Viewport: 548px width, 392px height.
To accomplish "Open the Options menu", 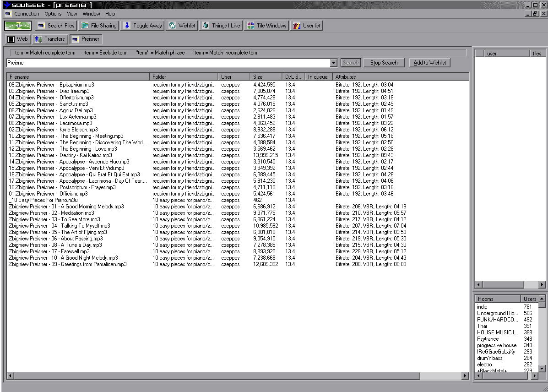I will pos(53,14).
